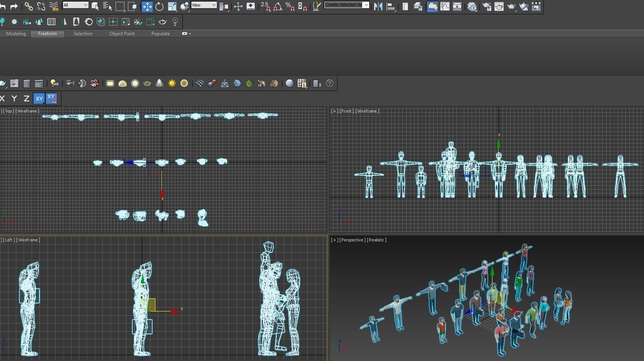Click the red and blue molecule icon
Viewport: 644px width, 361px height.
click(x=212, y=83)
